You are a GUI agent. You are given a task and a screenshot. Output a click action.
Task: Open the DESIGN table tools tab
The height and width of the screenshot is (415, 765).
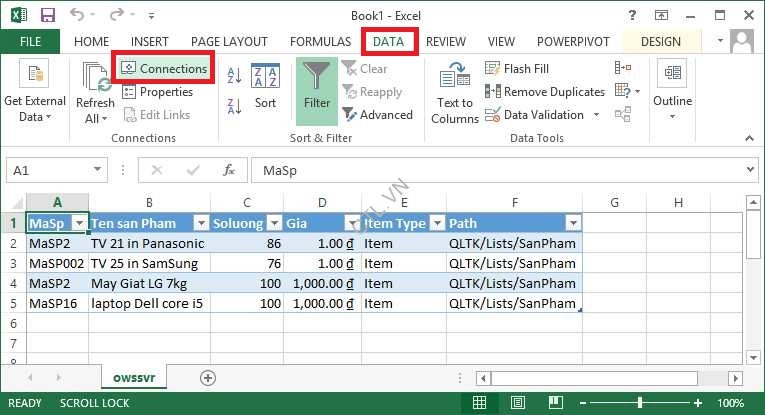click(x=661, y=41)
